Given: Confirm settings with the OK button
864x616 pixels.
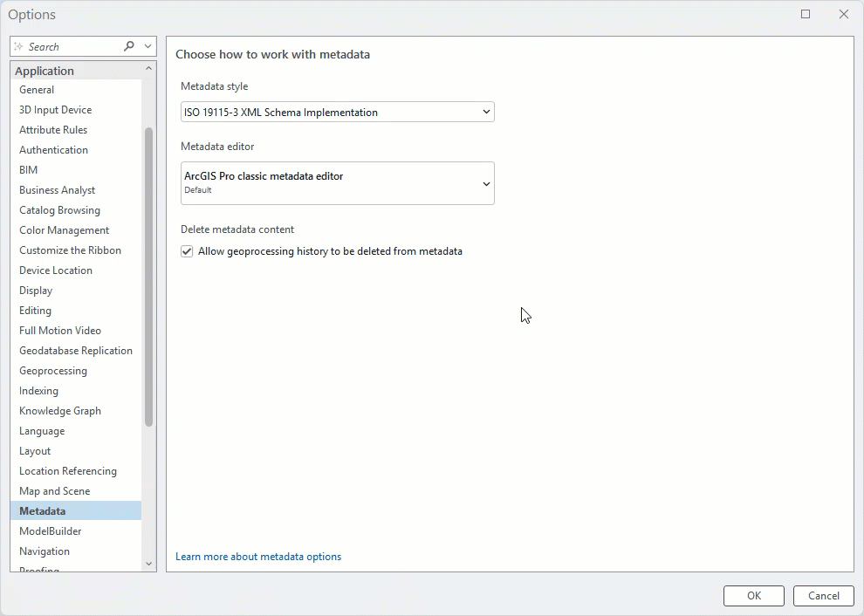Looking at the screenshot, I should point(753,595).
